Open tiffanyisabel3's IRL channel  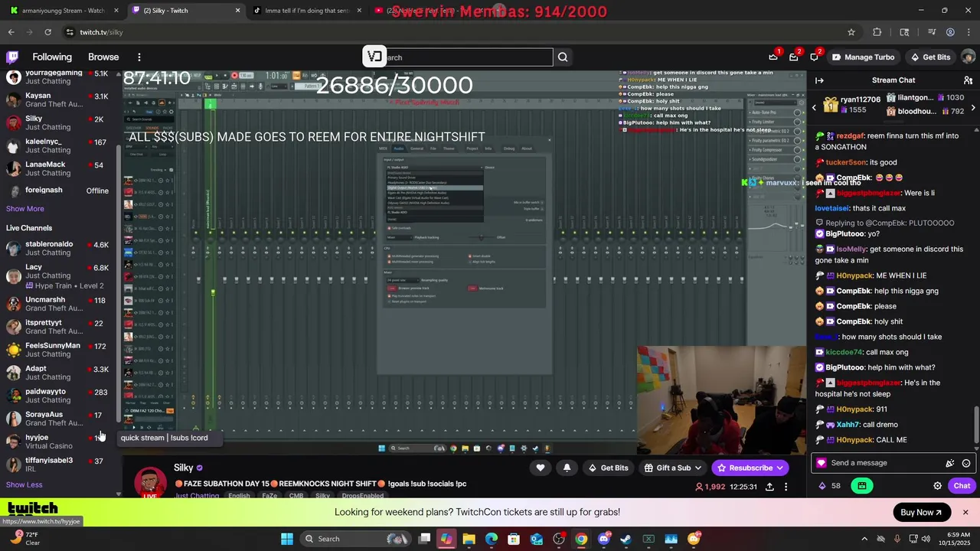[x=61, y=465]
